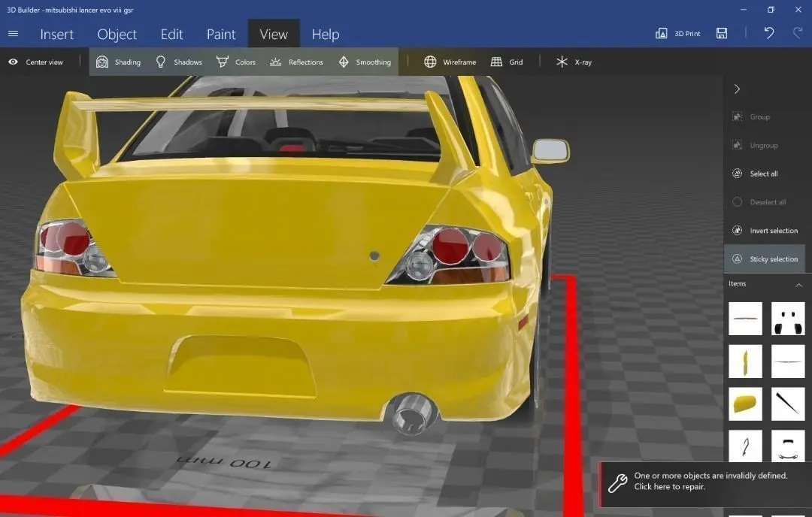The height and width of the screenshot is (517, 812).
Task: Select the front bumper outline item thumbnail
Action: pos(788,446)
